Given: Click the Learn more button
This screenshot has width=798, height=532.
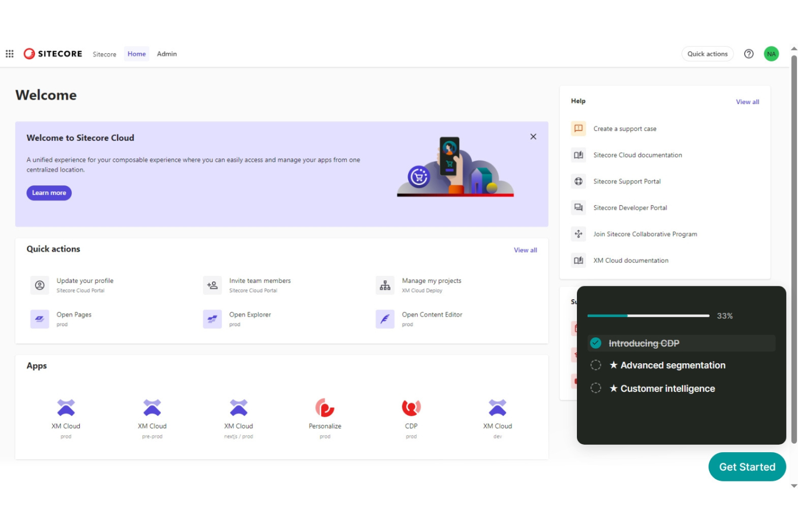Looking at the screenshot, I should click(x=49, y=192).
